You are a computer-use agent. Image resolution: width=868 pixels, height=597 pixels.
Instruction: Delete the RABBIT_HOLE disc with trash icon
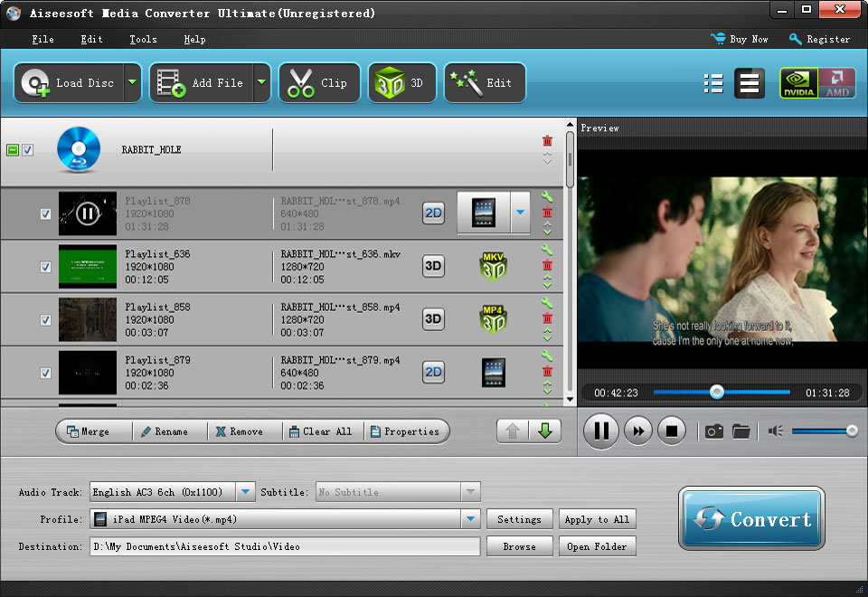(x=547, y=140)
